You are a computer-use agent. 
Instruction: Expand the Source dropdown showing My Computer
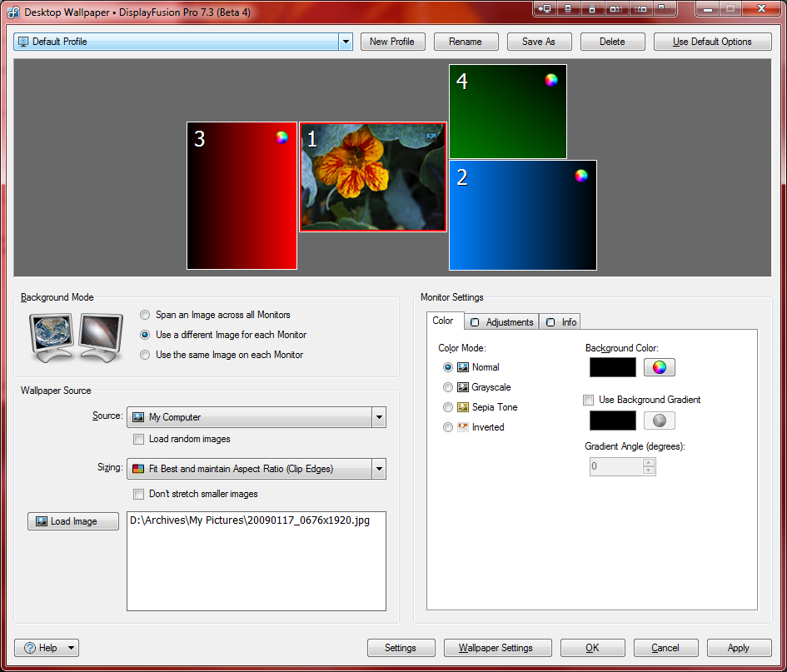(379, 417)
